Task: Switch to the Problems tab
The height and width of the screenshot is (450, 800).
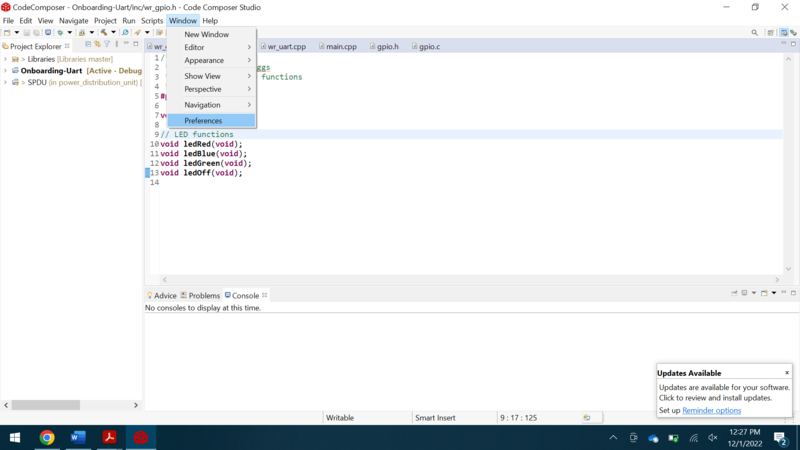Action: (203, 296)
